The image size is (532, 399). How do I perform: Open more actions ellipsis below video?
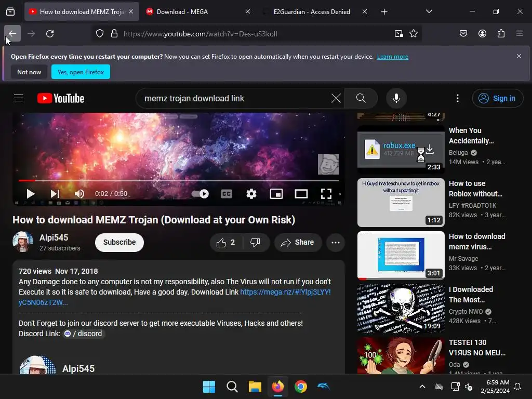(x=336, y=242)
